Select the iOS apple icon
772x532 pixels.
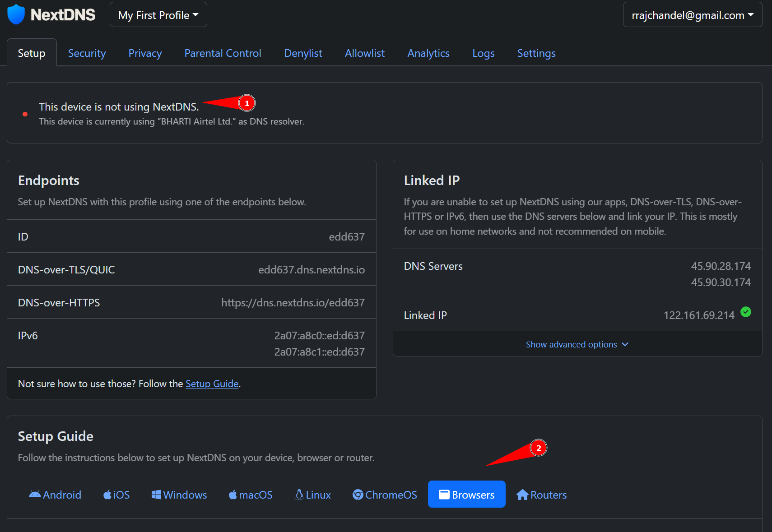[x=107, y=495]
